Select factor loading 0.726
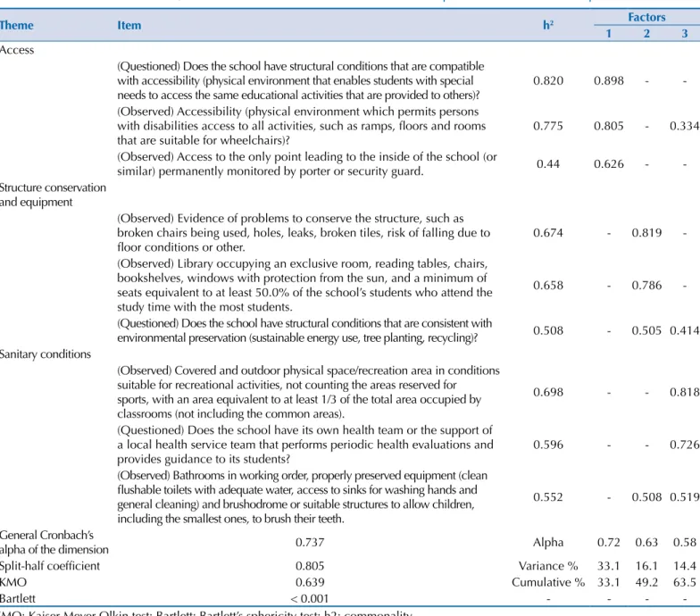Image resolution: width=700 pixels, height=616 pixels. 684,445
